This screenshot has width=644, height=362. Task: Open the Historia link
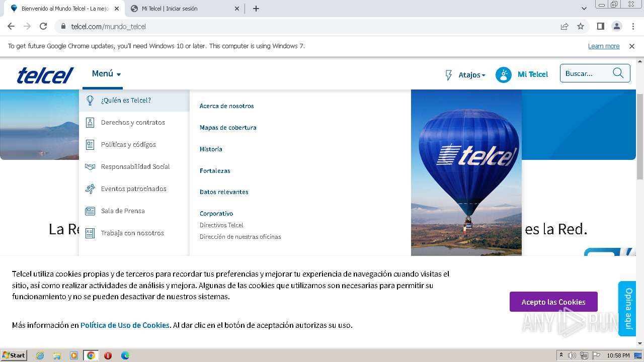(211, 149)
